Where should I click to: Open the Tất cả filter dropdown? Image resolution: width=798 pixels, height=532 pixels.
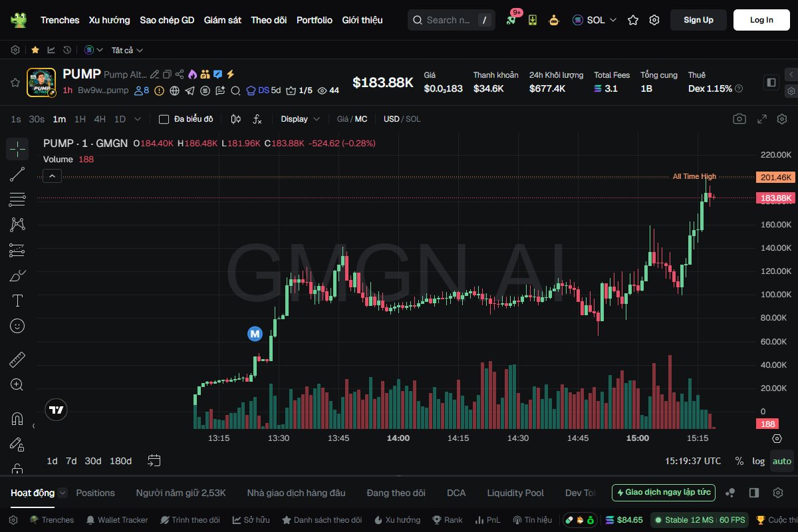point(127,50)
